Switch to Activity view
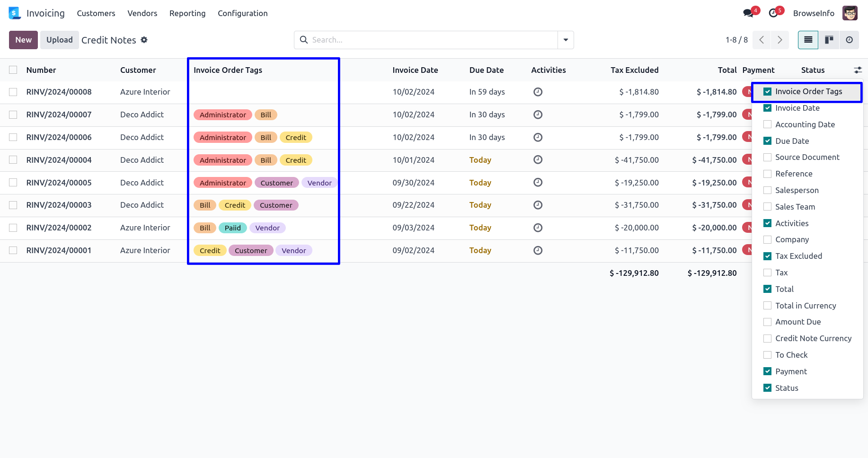 point(849,40)
